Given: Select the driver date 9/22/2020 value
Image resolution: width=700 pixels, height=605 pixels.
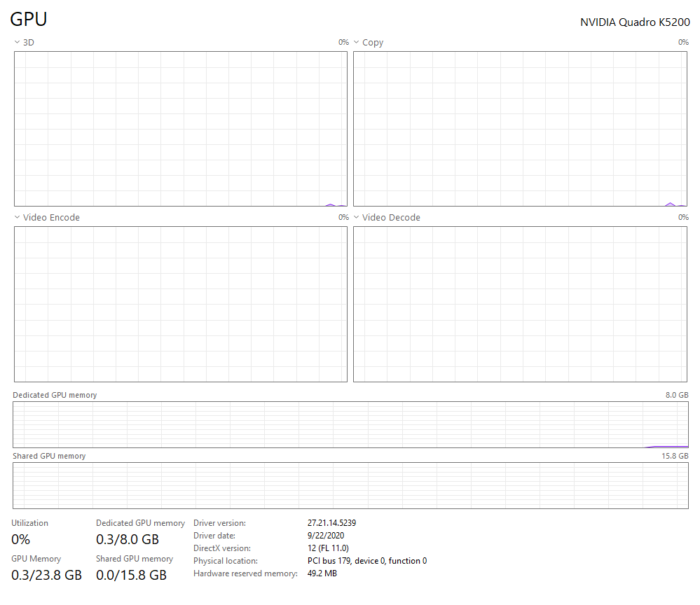Looking at the screenshot, I should (325, 536).
